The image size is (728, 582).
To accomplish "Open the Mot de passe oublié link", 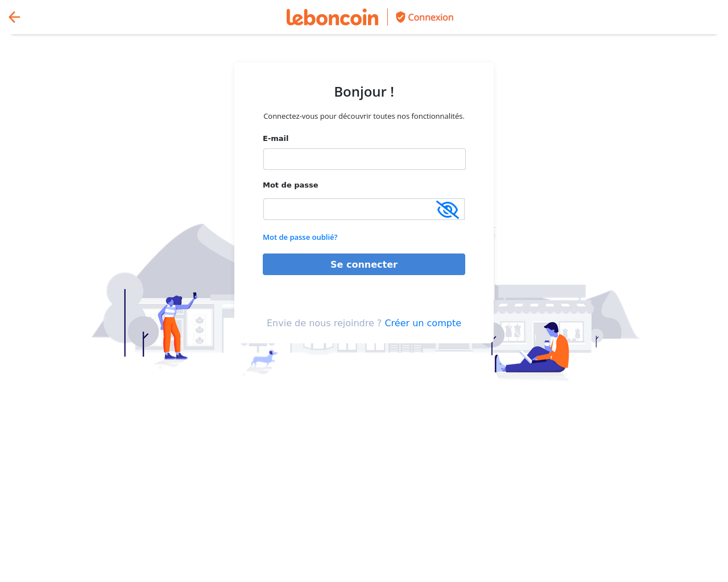I will [300, 237].
